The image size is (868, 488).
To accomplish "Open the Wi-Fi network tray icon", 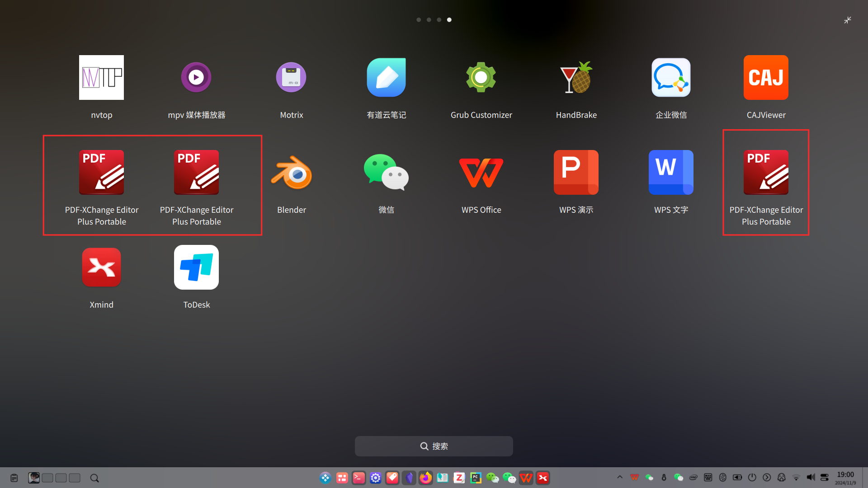I will (x=796, y=477).
